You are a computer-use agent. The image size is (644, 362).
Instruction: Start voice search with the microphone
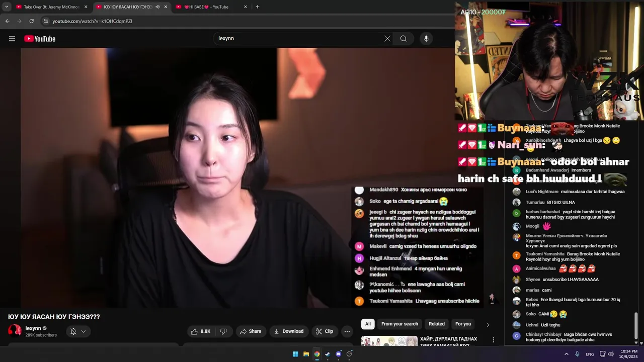point(426,39)
